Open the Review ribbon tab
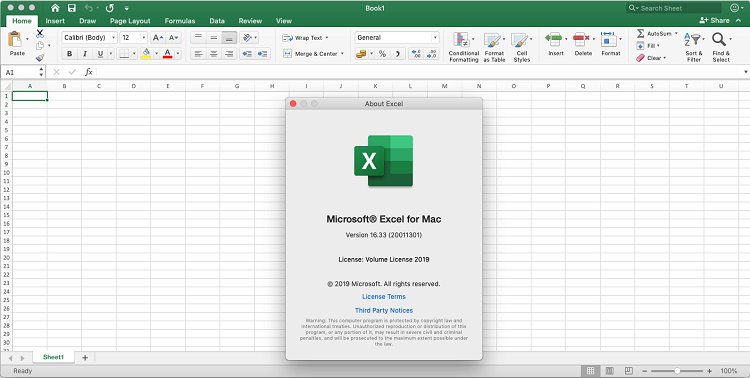Image resolution: width=750 pixels, height=378 pixels. (x=250, y=21)
